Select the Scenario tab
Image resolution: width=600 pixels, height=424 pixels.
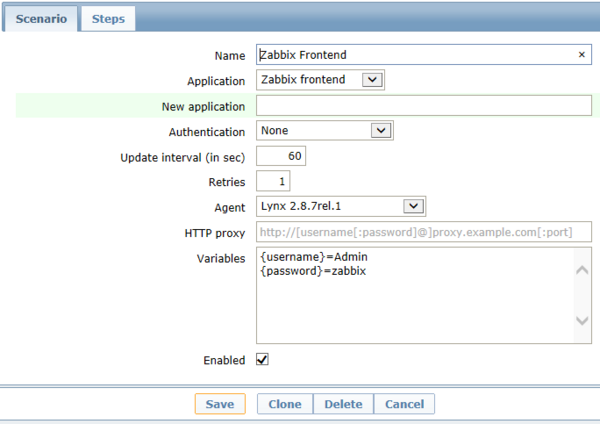[41, 19]
